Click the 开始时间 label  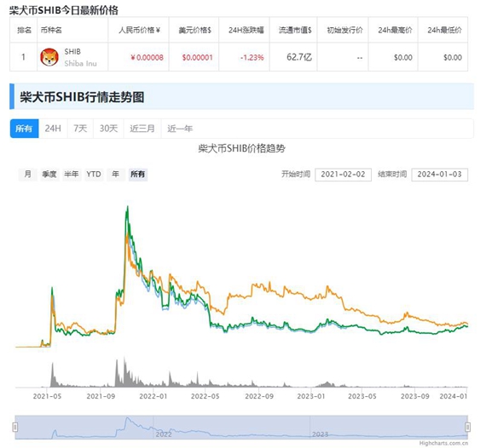[296, 174]
